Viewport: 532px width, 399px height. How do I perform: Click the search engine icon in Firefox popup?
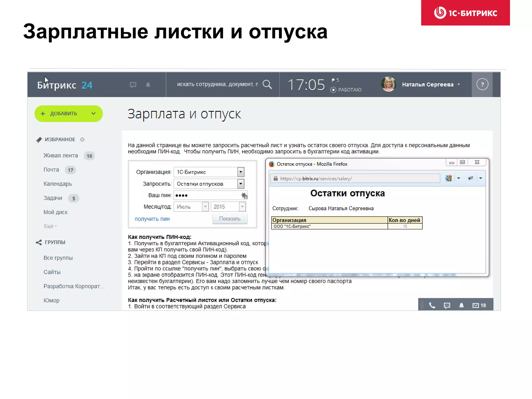[x=449, y=178]
